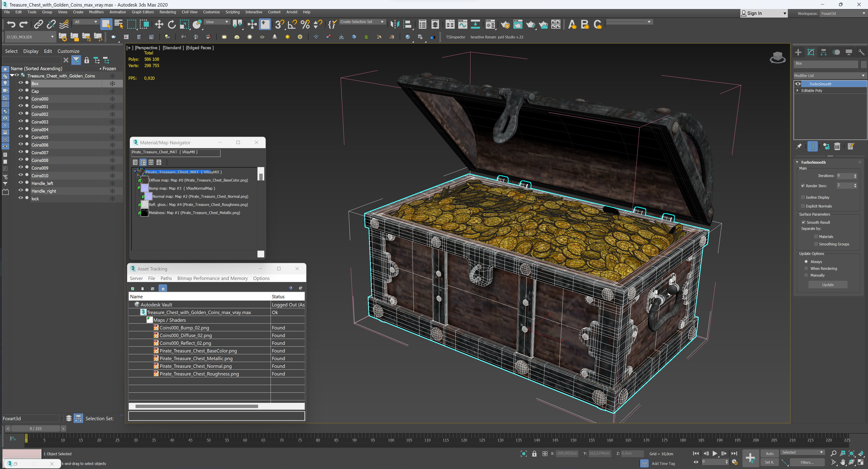Click Configure Modifier Sets icon
This screenshot has width=868, height=469.
pos(851,146)
